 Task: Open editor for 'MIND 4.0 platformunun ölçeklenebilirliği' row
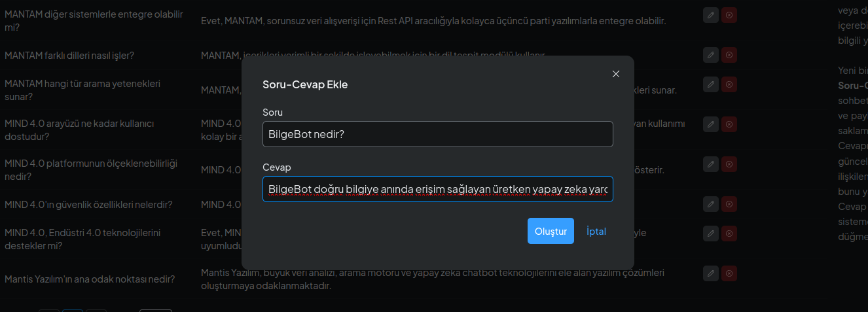coord(710,164)
